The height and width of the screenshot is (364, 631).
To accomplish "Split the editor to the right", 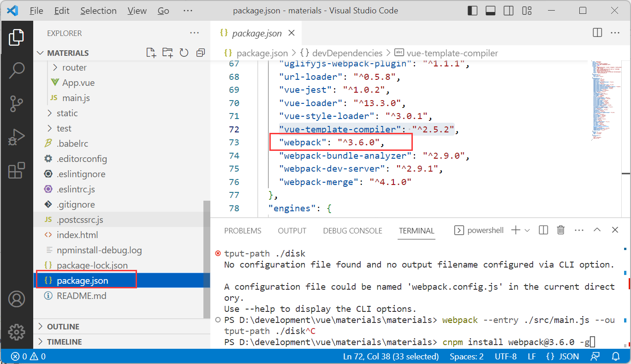I will coord(597,33).
